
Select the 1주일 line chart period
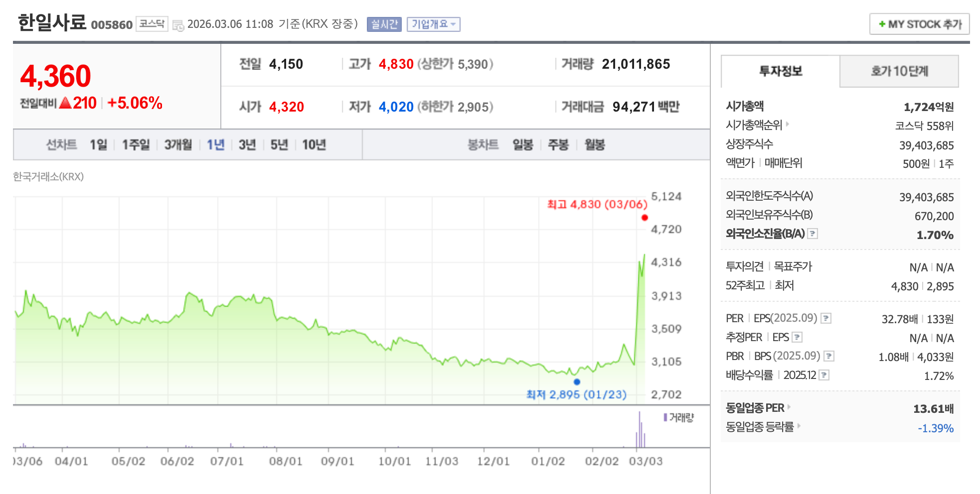tap(136, 145)
